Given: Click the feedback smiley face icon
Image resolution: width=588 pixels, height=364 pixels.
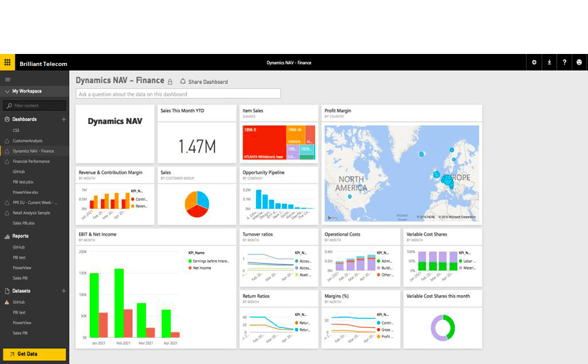Looking at the screenshot, I should [579, 62].
